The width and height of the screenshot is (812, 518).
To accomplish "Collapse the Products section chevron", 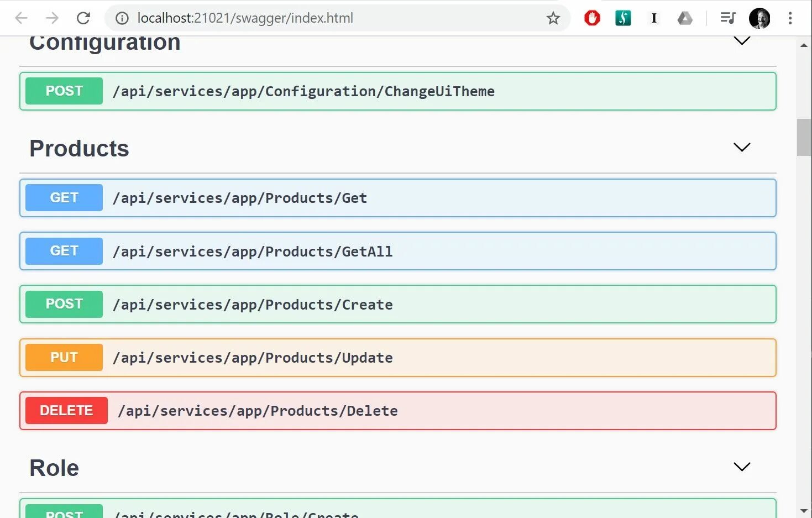I will coord(742,147).
